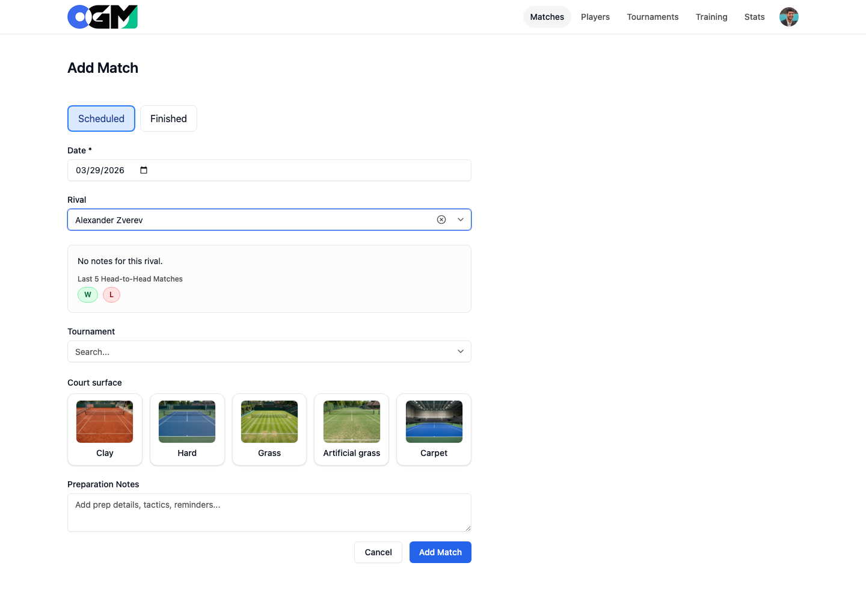Expand the Rival dropdown chevron
This screenshot has height=616, width=866.
(x=461, y=219)
